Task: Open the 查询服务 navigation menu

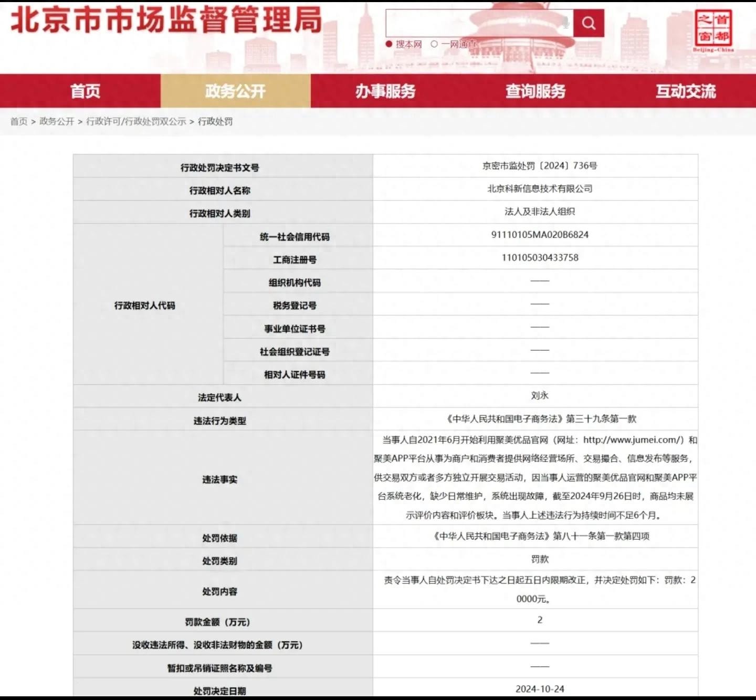Action: coord(535,91)
